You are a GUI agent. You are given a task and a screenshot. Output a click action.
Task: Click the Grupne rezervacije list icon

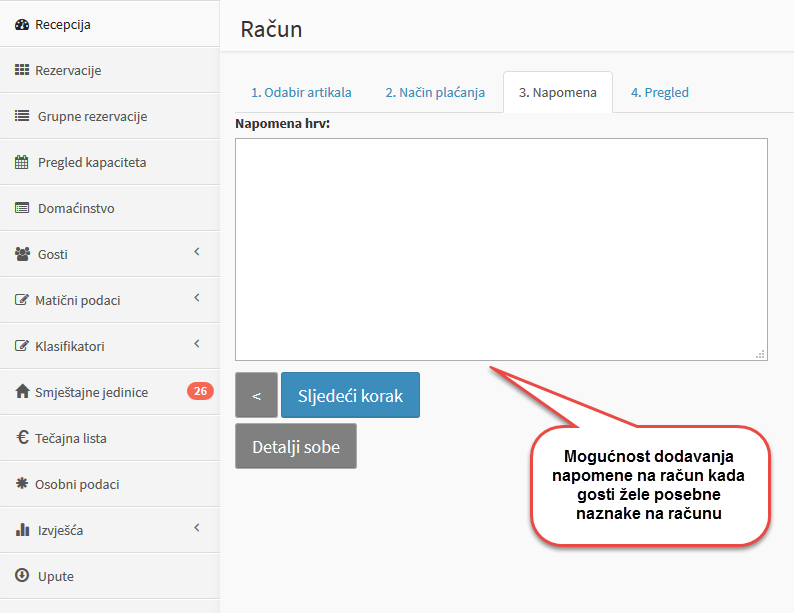(22, 116)
